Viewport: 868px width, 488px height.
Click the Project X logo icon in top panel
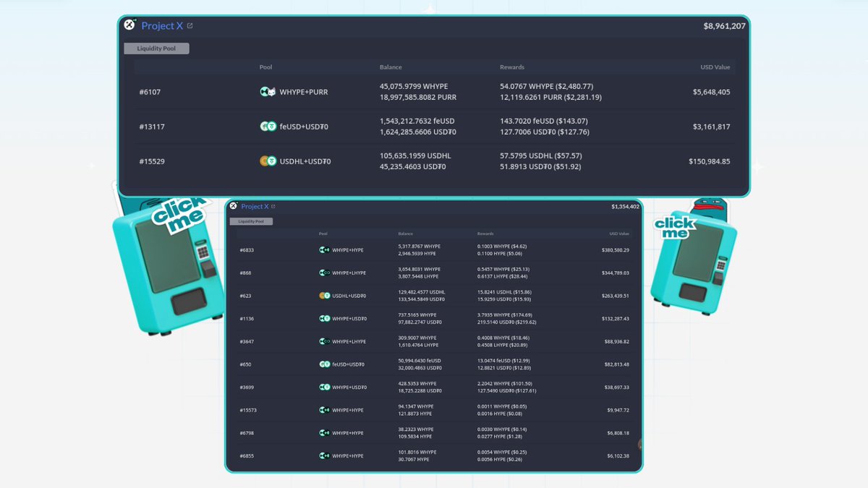pos(129,25)
